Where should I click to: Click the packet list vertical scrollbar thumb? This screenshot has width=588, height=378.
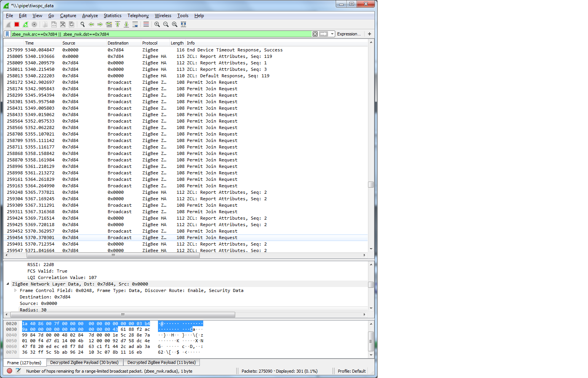(371, 185)
